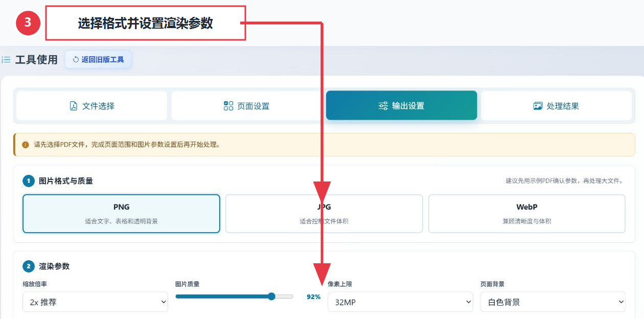The image size is (644, 319).
Task: Click the 工具使用 heading
Action: (36, 60)
